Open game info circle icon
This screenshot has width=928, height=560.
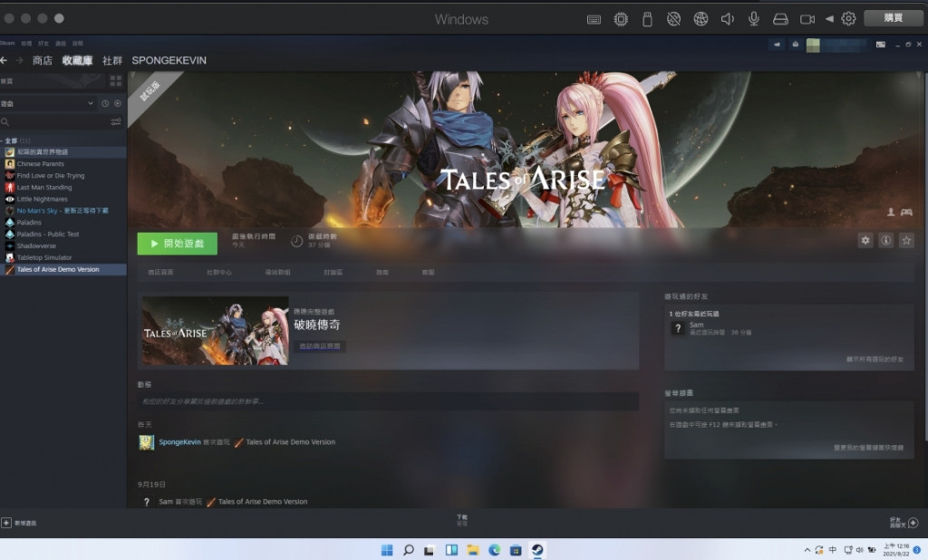pyautogui.click(x=886, y=240)
